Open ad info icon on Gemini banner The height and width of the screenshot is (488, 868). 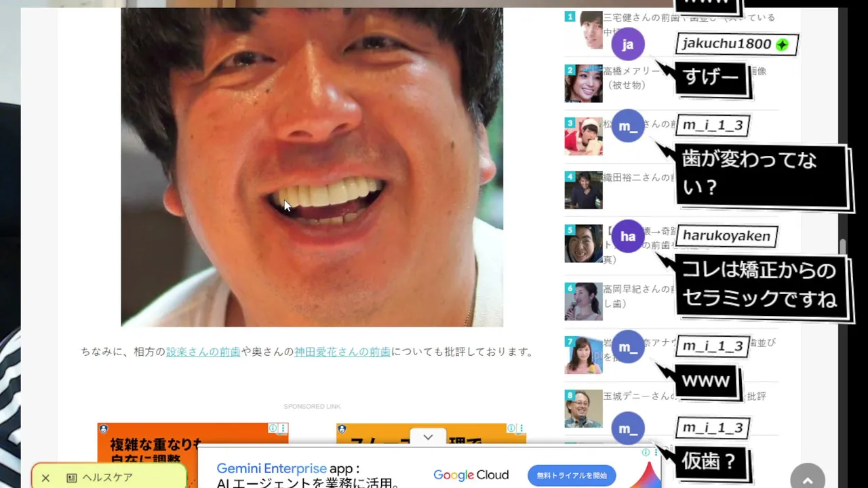click(646, 452)
